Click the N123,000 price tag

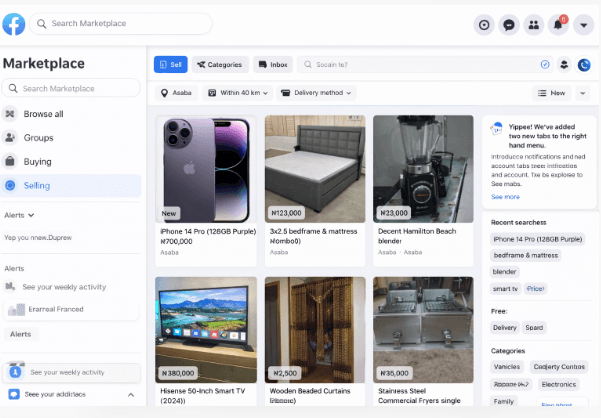point(286,213)
